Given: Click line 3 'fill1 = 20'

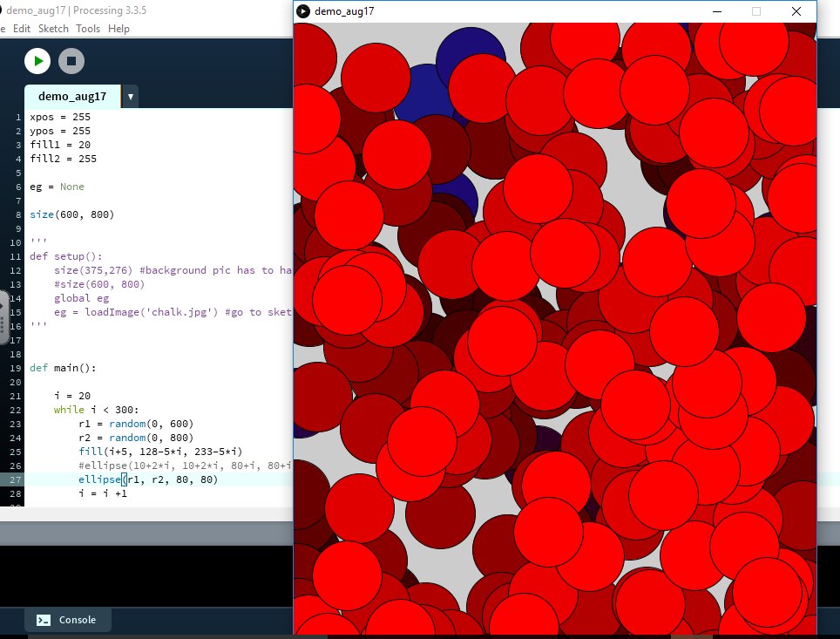Looking at the screenshot, I should tap(60, 145).
